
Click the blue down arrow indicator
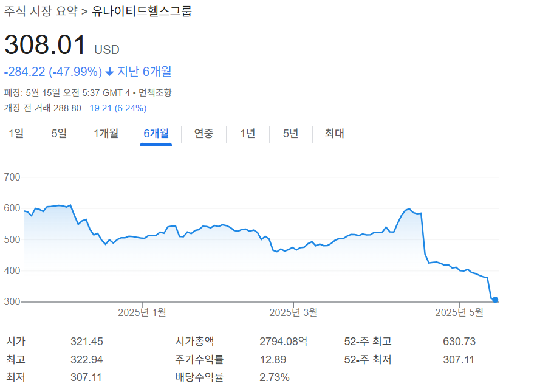coord(111,71)
